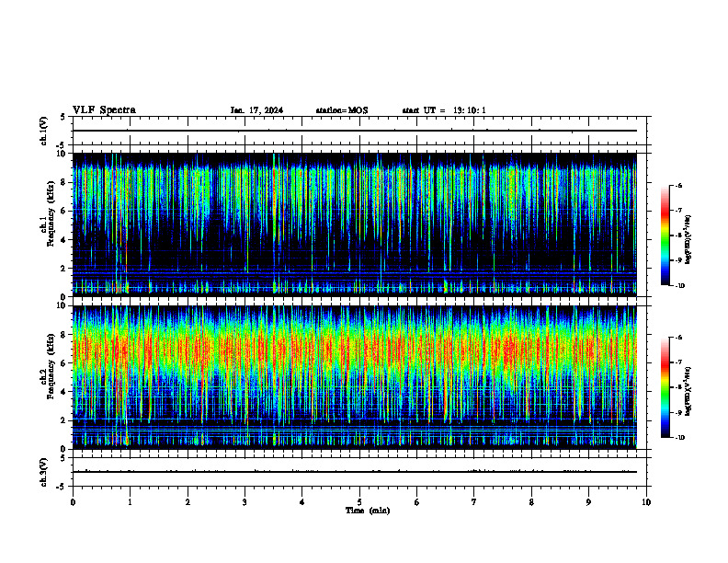
Task: Select the date text "Jan. 17, 2024"
Action: pyautogui.click(x=256, y=110)
